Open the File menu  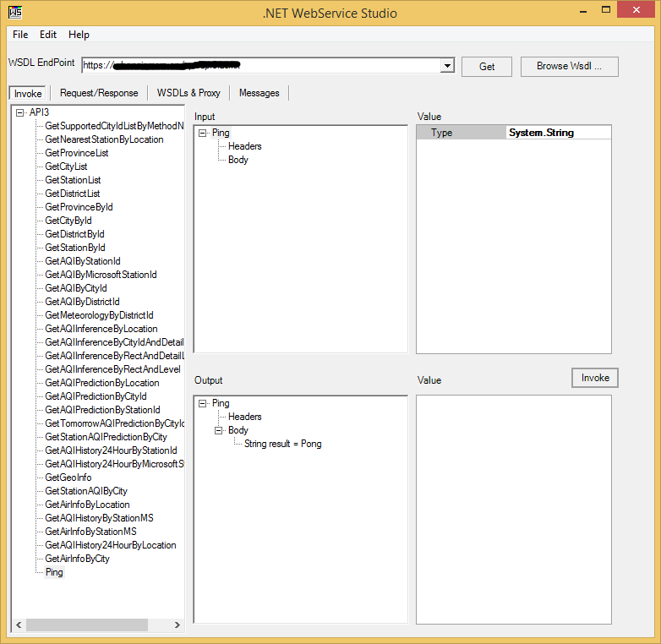click(x=20, y=35)
